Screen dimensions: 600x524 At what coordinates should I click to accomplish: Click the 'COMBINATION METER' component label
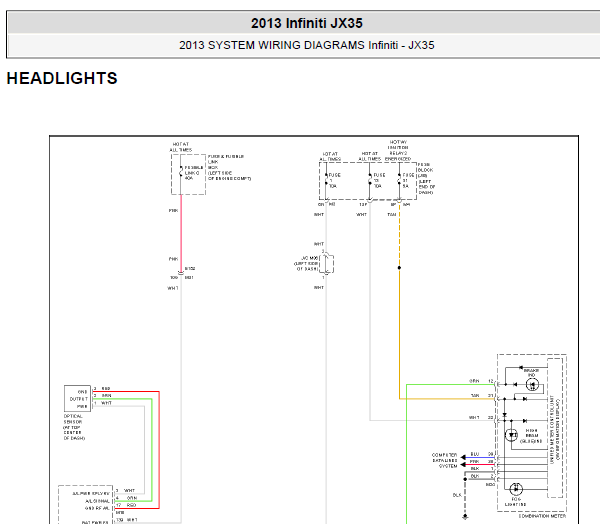(542, 516)
